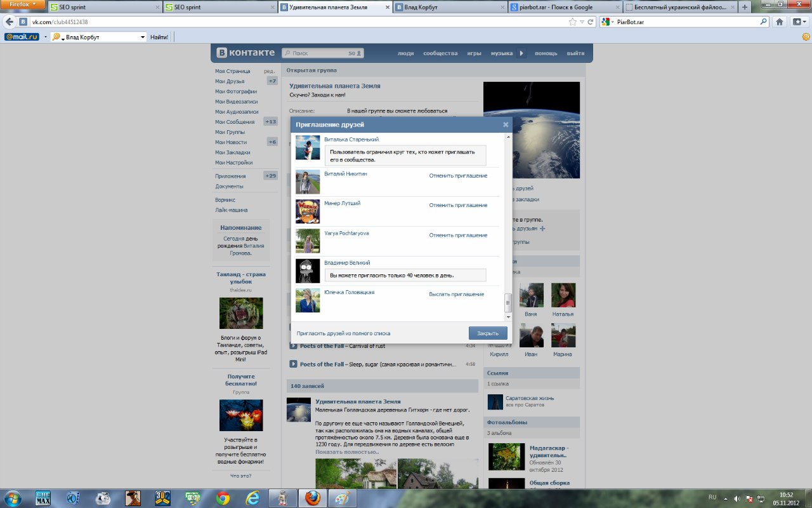Screen dimensions: 812x508
Task: Open the Влад Корбут toolbar dropdown arrow
Action: (x=143, y=37)
